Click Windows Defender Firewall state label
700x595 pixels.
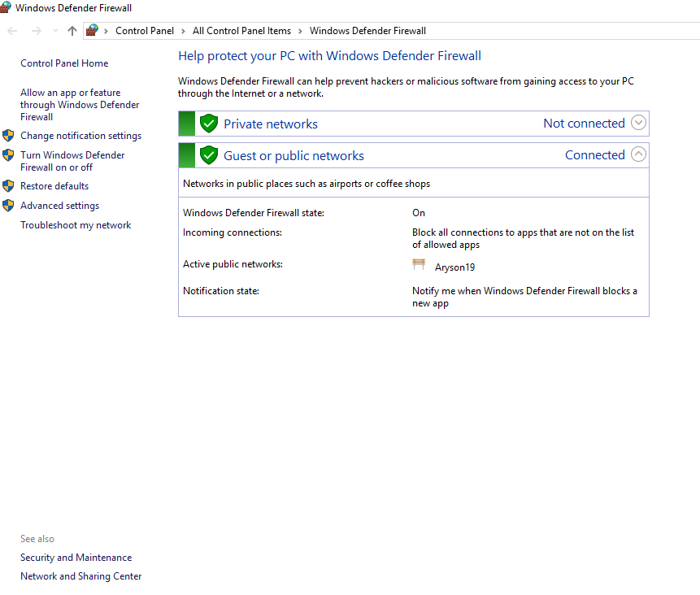(254, 213)
